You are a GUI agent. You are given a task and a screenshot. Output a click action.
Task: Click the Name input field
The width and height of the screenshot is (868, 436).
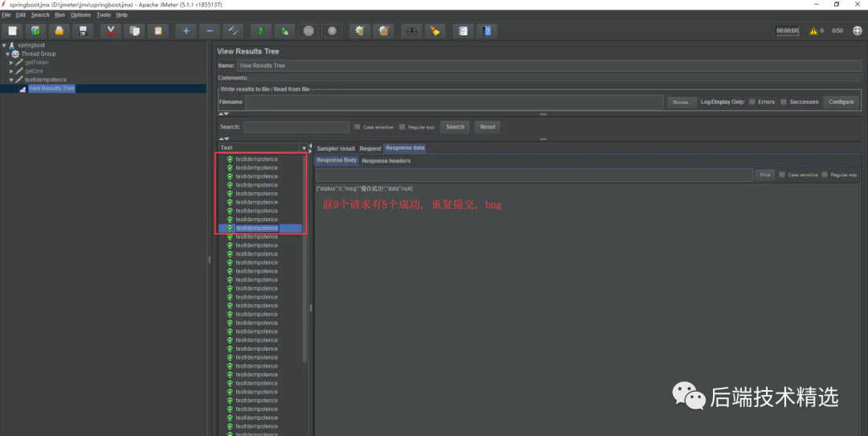coord(549,65)
